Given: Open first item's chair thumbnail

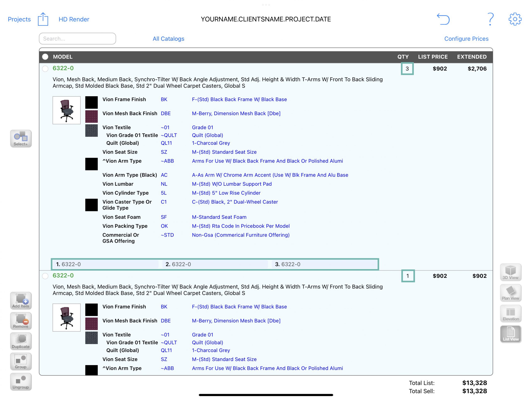Looking at the screenshot, I should coord(67,110).
